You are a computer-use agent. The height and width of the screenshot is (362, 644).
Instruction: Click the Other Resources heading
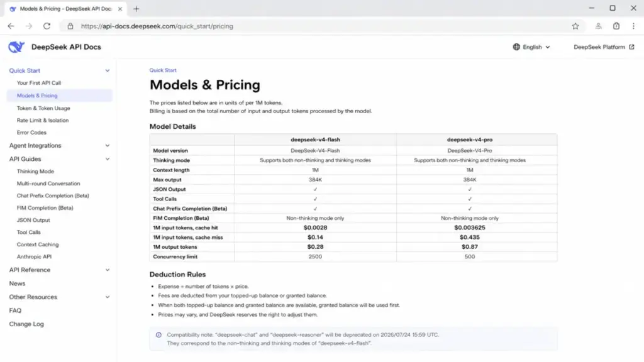[33, 297]
